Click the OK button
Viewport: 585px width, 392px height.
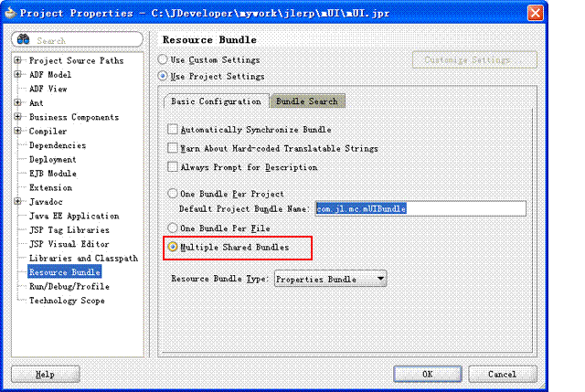pos(428,374)
